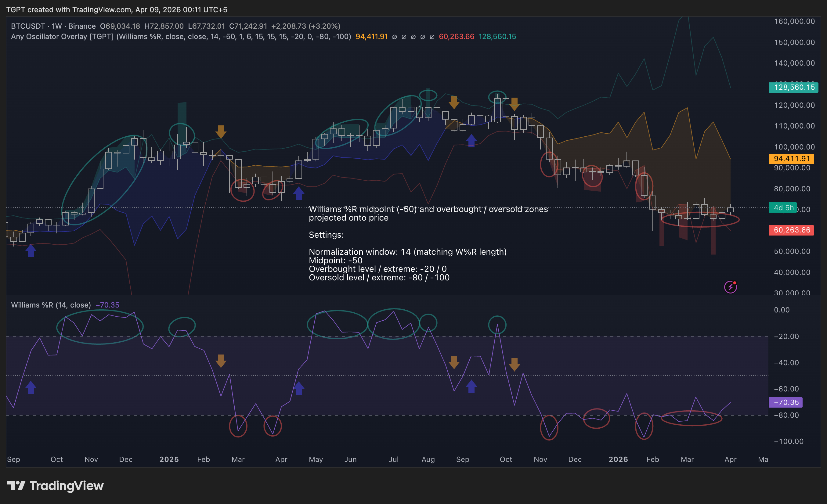Click the annotation line 'Williams %R midpoint (-50) and overbought / oversold zones'
This screenshot has width=827, height=504.
coord(428,209)
